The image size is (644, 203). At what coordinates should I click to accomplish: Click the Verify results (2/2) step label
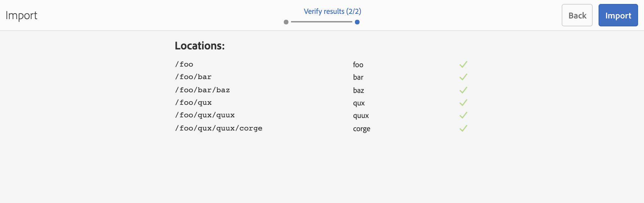click(332, 12)
